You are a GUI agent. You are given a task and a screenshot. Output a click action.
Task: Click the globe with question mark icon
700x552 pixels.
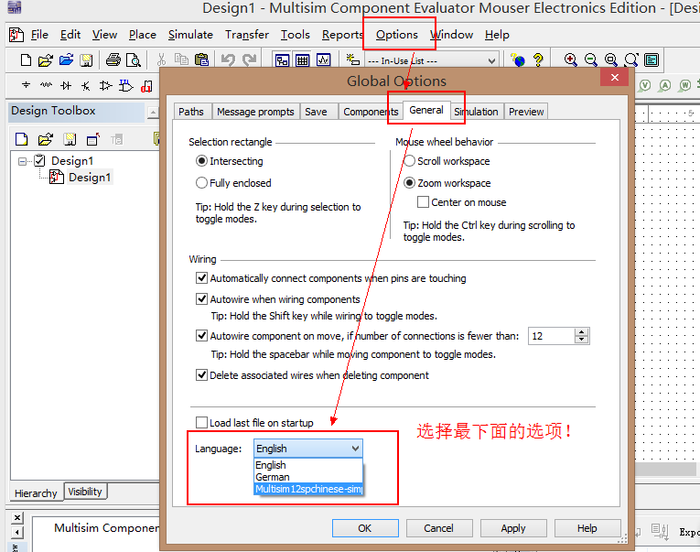point(518,59)
